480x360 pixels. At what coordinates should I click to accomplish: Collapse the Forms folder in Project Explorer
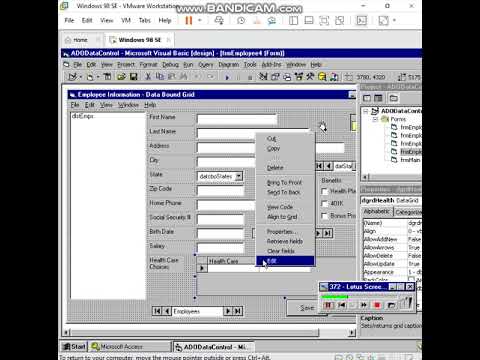click(x=376, y=119)
